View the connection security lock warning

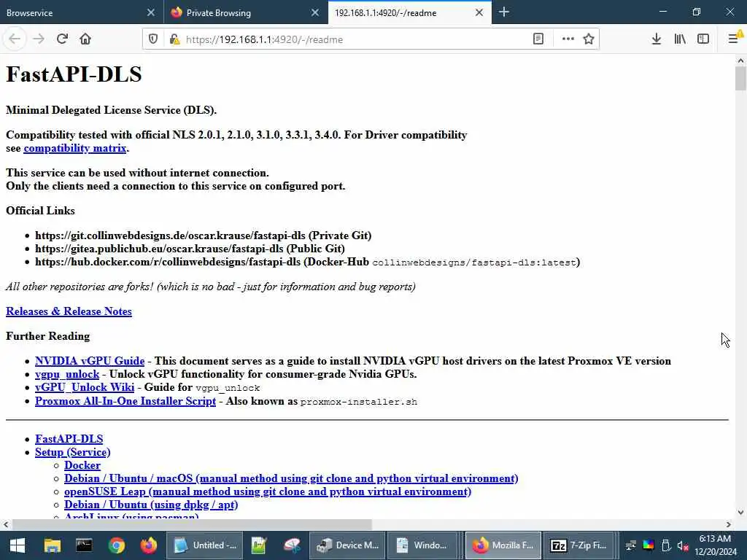pyautogui.click(x=174, y=39)
